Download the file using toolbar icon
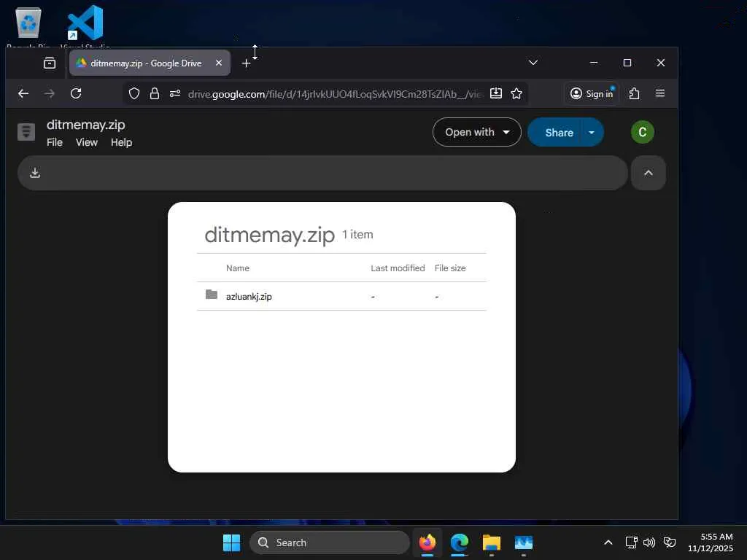Viewport: 747px width, 560px height. coord(35,172)
